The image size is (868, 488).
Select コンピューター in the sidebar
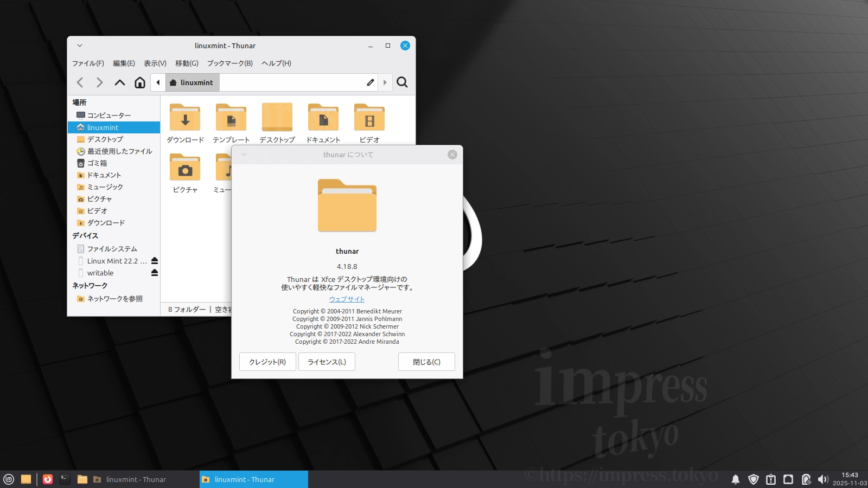click(114, 115)
